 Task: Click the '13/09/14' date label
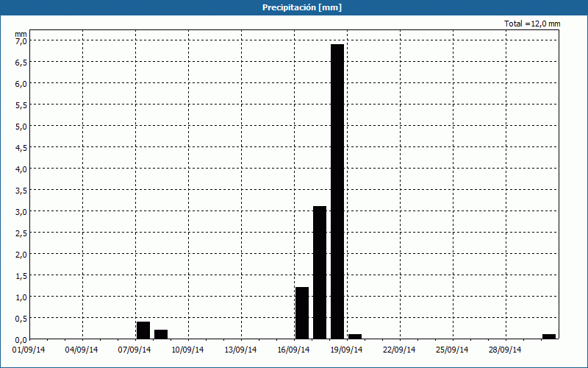(x=240, y=350)
